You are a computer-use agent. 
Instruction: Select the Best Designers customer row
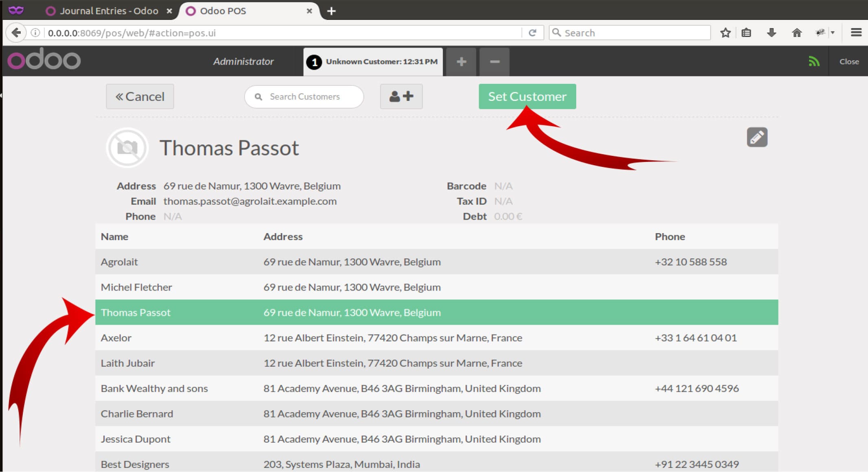[x=437, y=462]
